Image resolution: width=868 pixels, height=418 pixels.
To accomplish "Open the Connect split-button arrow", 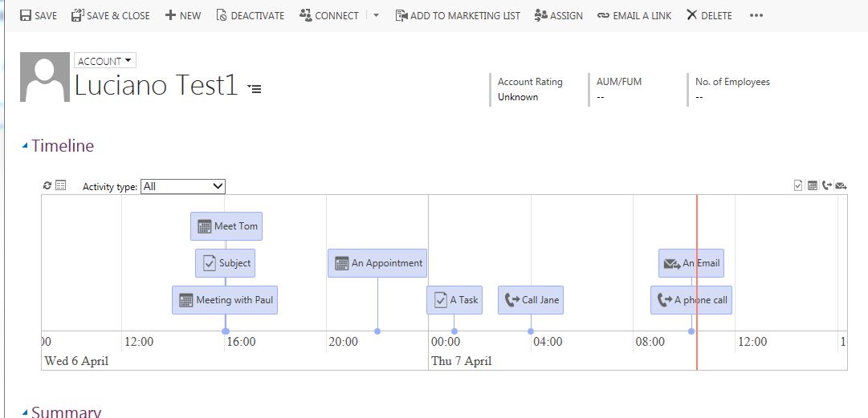I will click(377, 15).
